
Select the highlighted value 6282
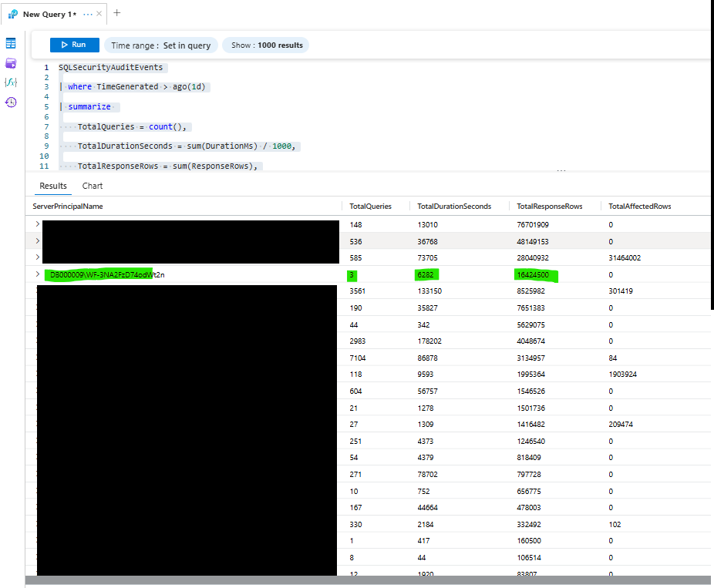click(x=426, y=275)
